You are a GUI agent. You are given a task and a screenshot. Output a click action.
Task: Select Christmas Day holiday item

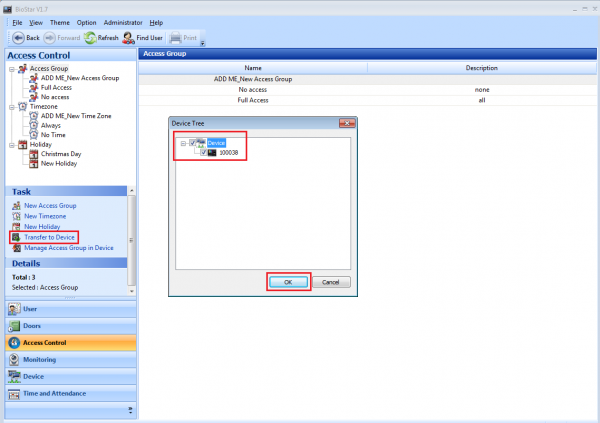61,154
